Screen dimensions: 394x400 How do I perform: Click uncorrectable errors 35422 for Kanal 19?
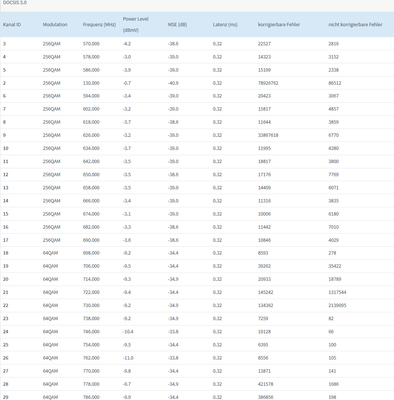(x=335, y=266)
